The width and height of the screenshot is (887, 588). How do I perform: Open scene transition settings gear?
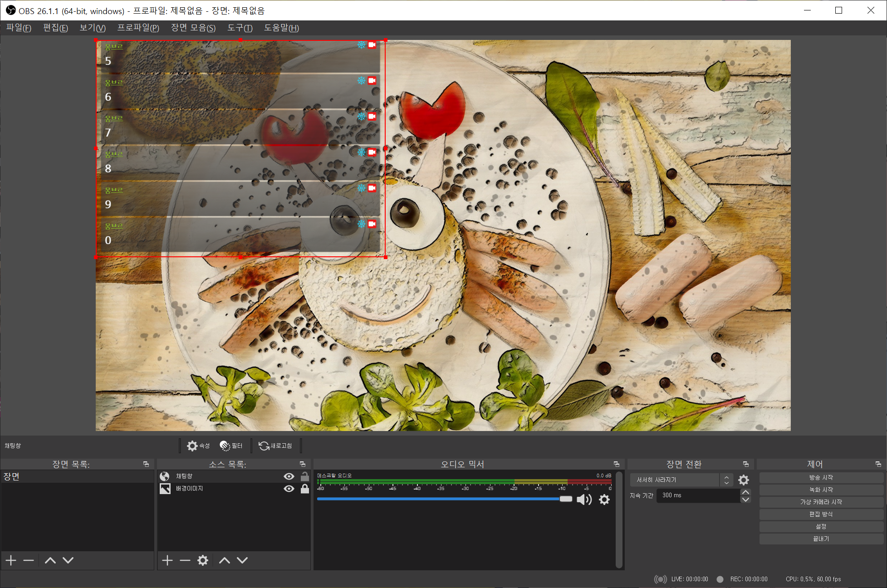(744, 480)
